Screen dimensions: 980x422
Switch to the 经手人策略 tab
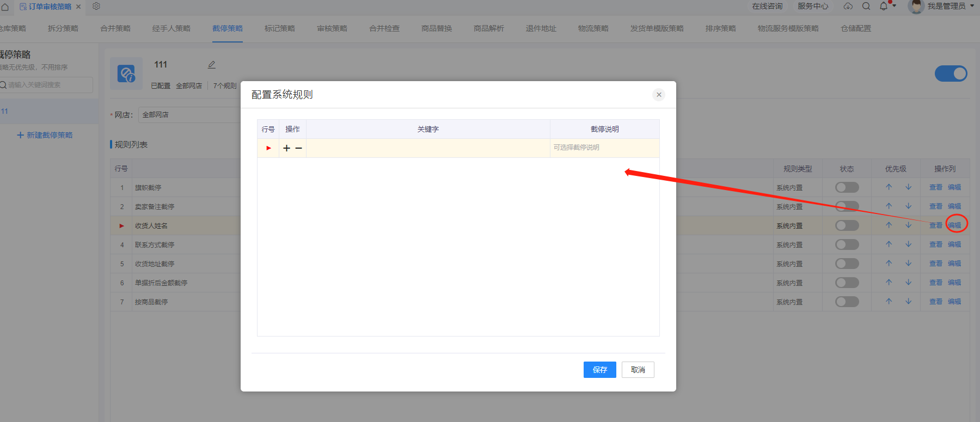pos(171,28)
